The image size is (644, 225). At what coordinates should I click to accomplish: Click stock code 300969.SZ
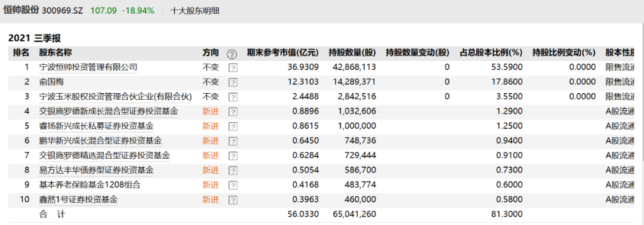click(x=63, y=11)
